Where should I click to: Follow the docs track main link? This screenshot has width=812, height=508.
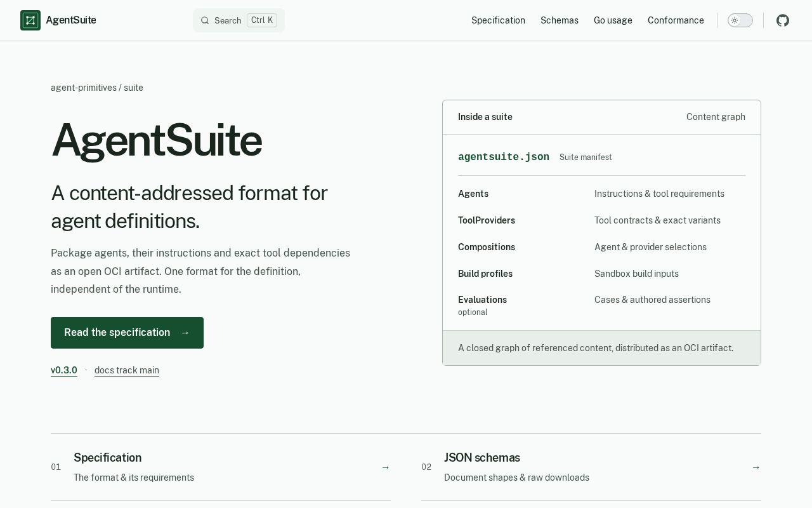click(x=127, y=370)
